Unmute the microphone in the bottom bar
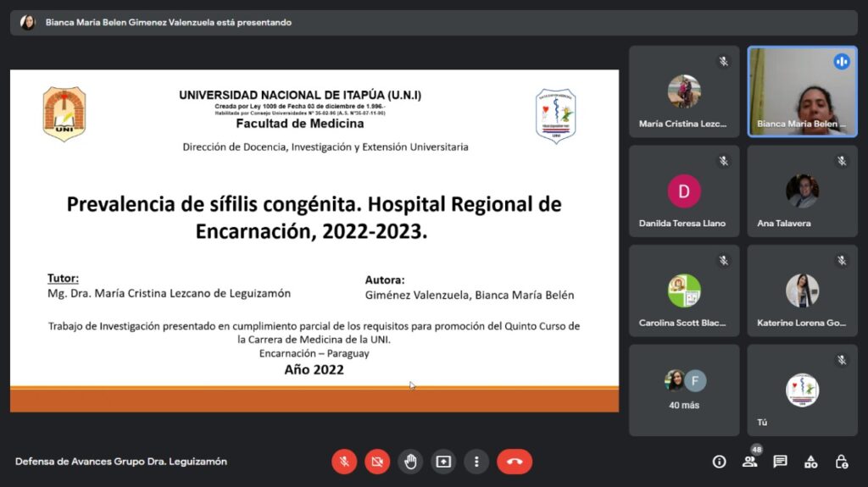Viewport: 868px width, 487px height. tap(344, 462)
